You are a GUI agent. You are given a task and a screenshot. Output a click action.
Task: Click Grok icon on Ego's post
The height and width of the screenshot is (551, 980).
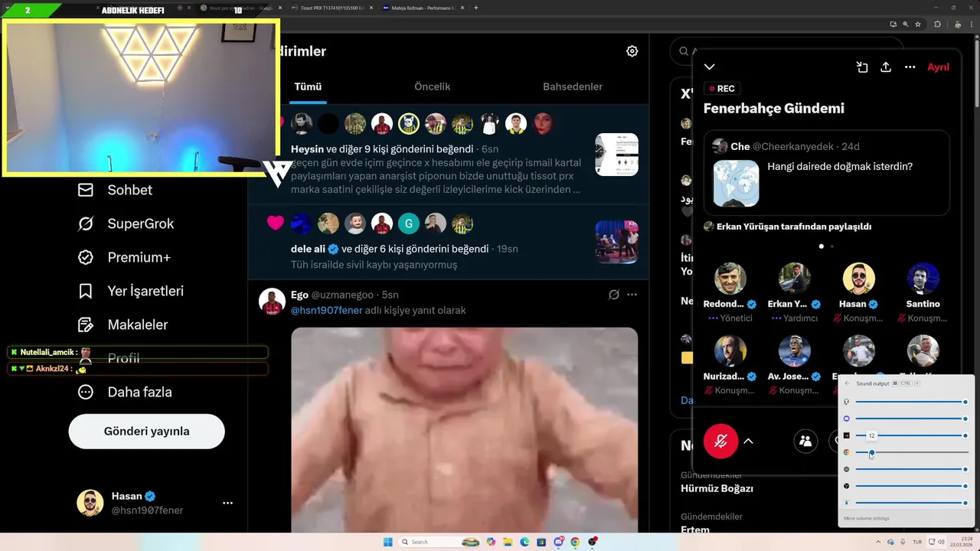[613, 295]
